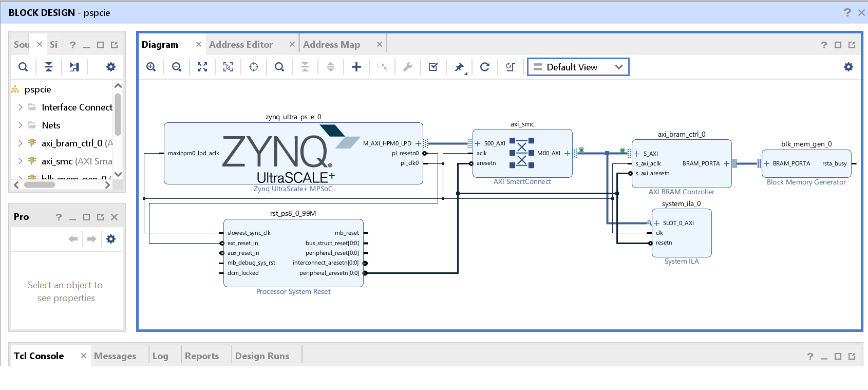
Task: Switch to the Address Map tab
Action: point(331,45)
